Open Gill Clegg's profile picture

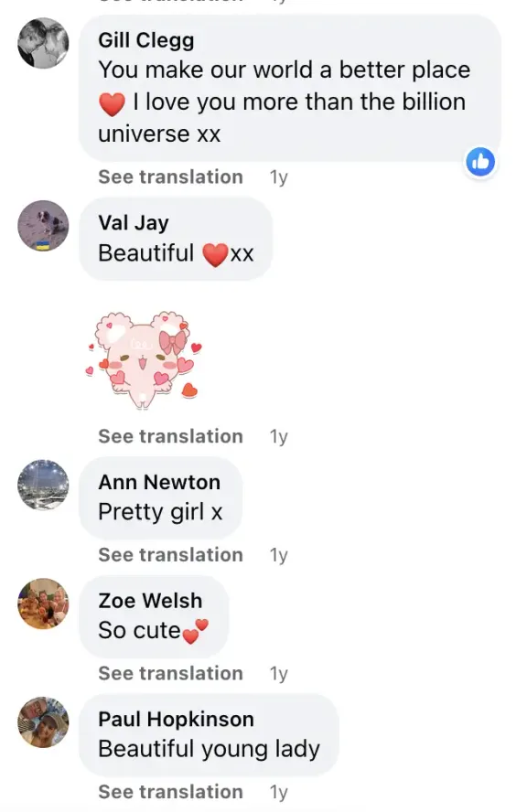43,44
